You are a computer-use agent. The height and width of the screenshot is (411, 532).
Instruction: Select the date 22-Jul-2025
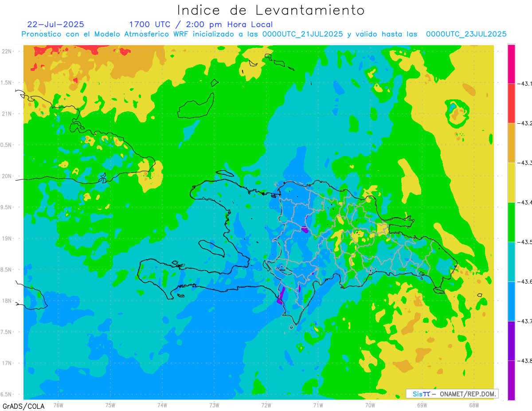tap(55, 24)
